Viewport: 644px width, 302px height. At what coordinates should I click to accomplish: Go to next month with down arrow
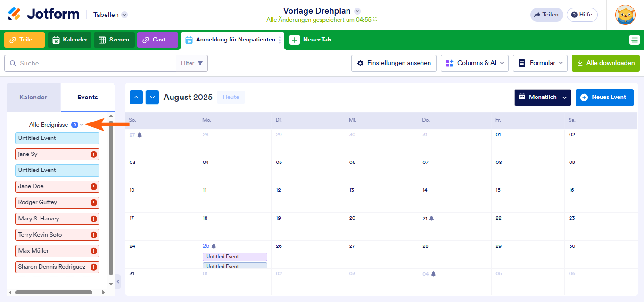[x=152, y=97]
